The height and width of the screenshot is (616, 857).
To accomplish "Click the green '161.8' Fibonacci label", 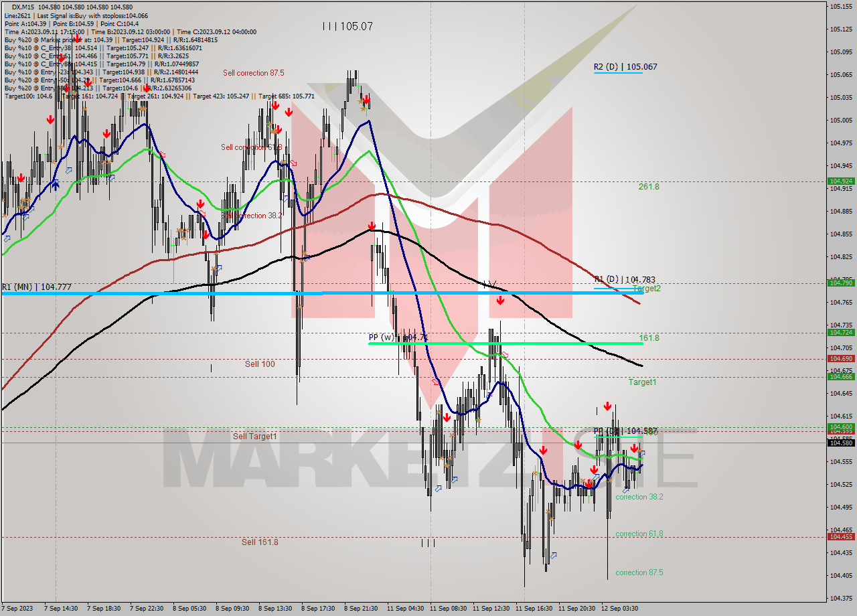I will (649, 337).
